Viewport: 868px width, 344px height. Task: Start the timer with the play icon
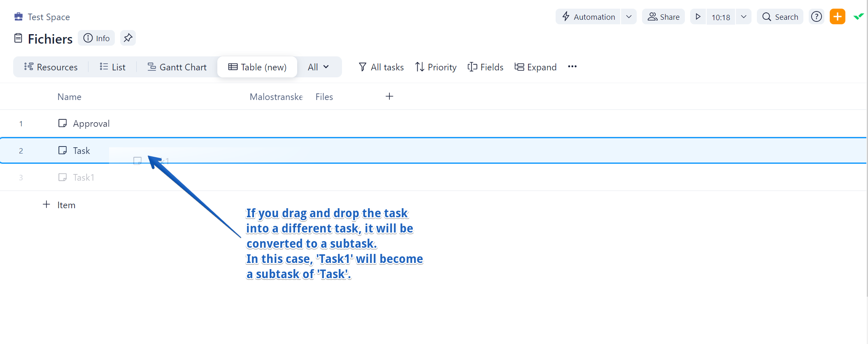698,17
